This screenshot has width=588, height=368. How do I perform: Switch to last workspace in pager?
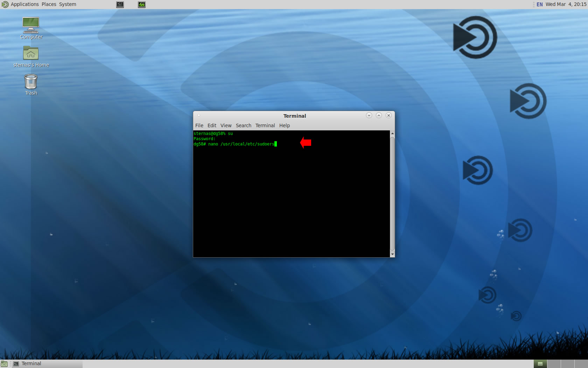[581, 364]
